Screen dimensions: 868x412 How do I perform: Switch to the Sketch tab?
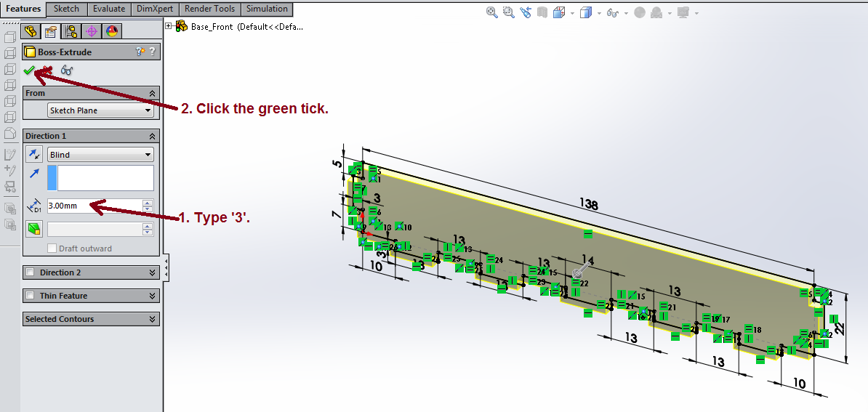67,9
